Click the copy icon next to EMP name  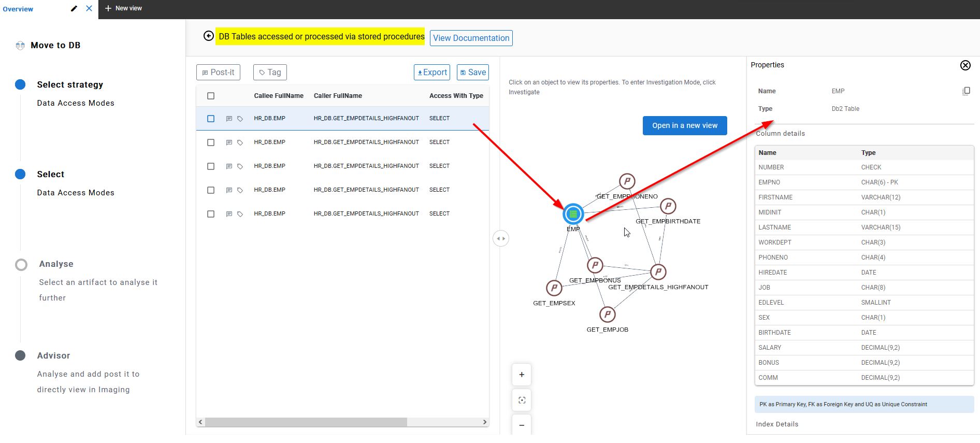click(x=966, y=91)
